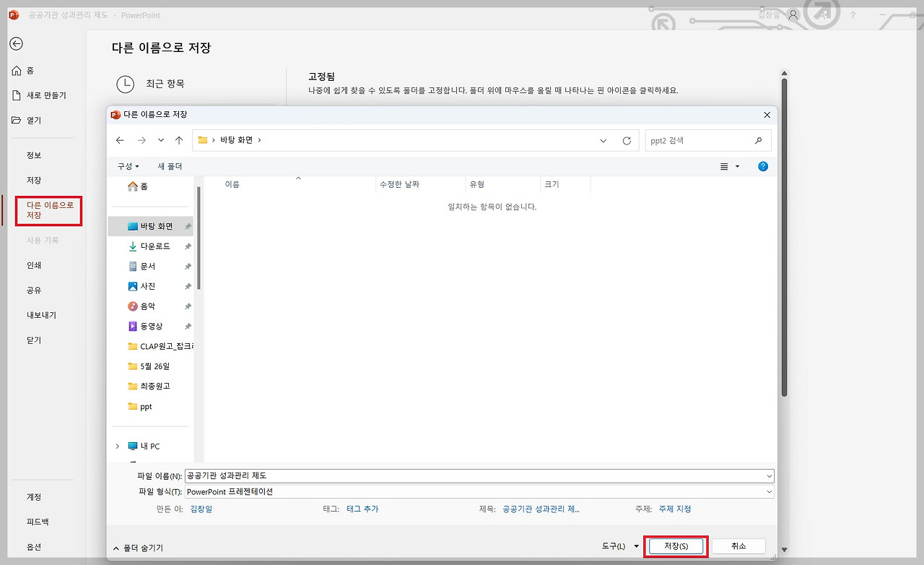Go back using the backstage back arrow
Screen dimensions: 924x565
[x=16, y=43]
